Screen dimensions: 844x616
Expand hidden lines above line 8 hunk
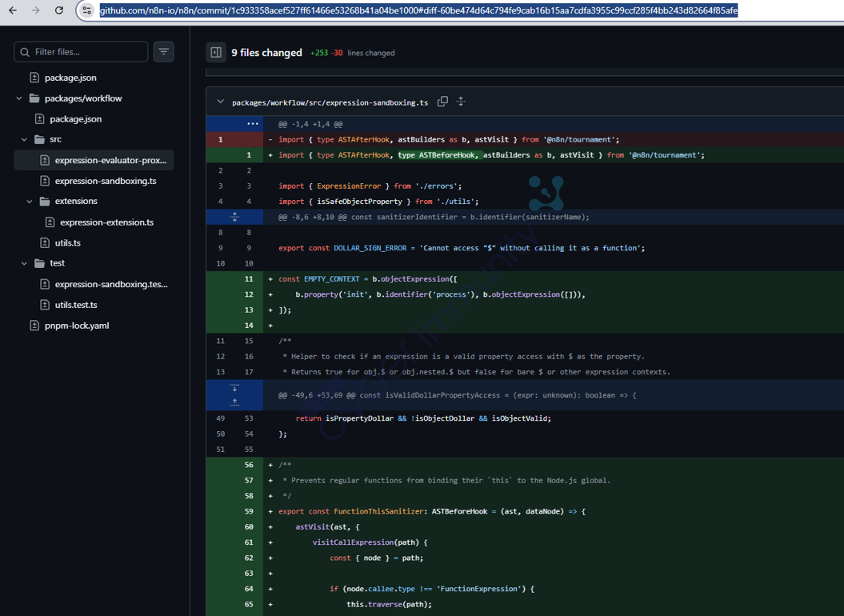[234, 217]
